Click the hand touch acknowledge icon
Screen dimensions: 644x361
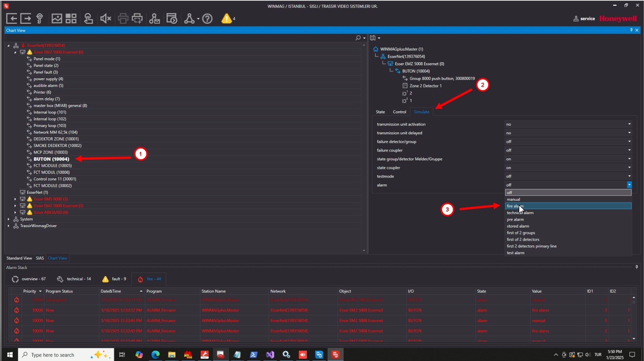(88, 18)
